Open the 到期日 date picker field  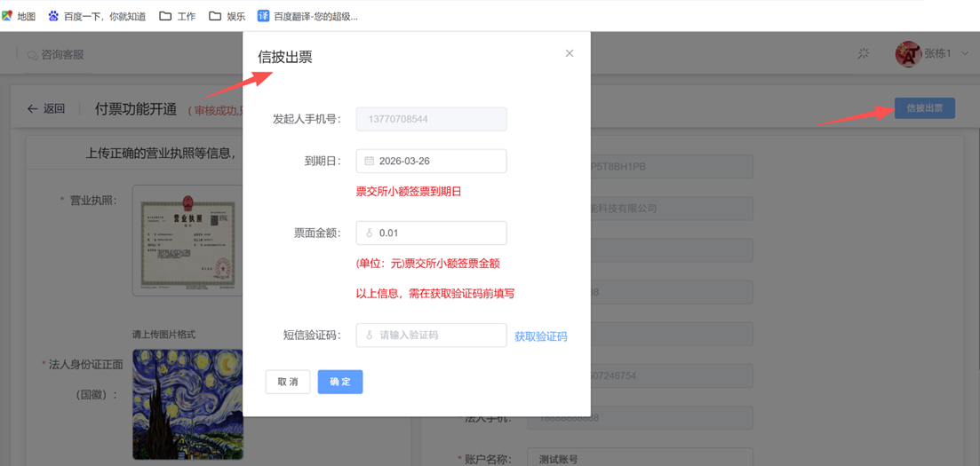[432, 162]
